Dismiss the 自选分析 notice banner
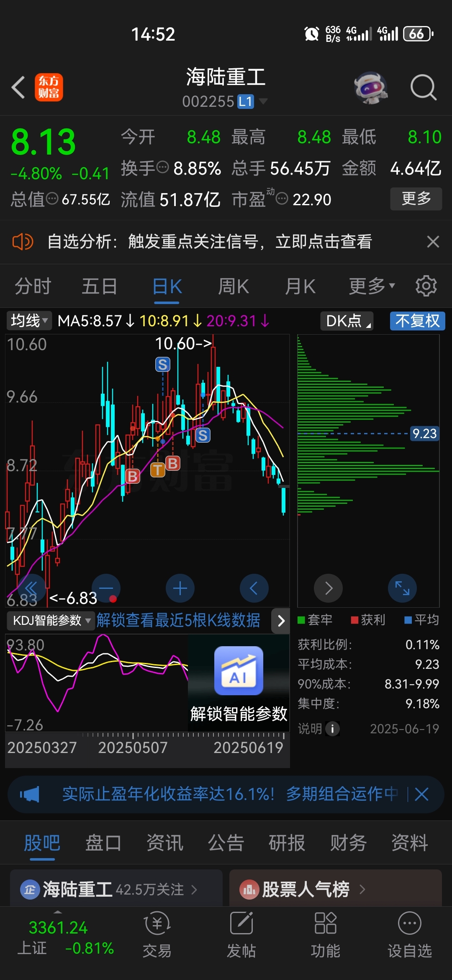Screen dimensions: 452x980 tap(433, 242)
